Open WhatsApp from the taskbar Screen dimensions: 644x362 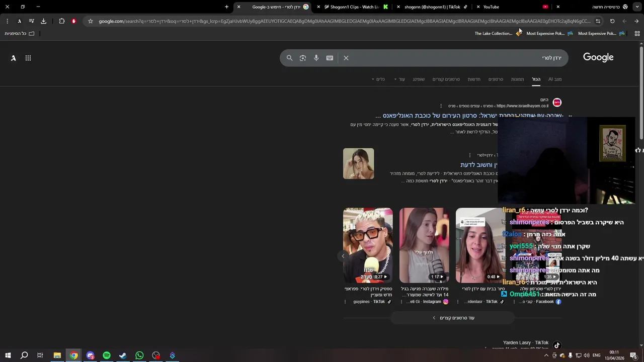point(139,355)
